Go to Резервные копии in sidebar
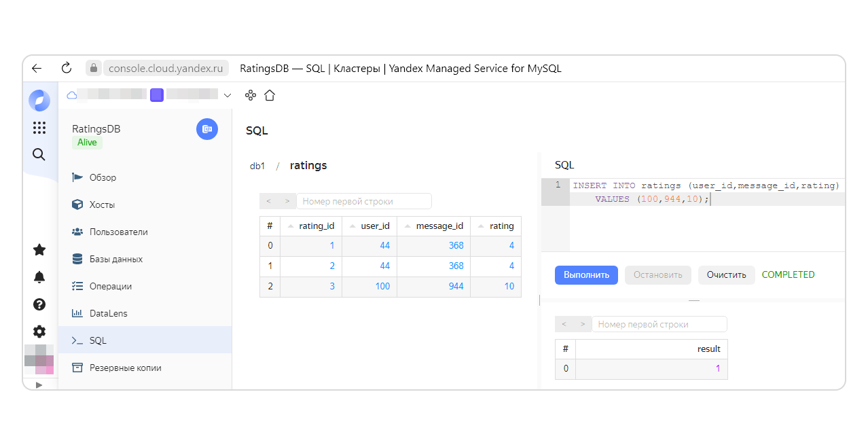This screenshot has width=868, height=445. [x=125, y=368]
